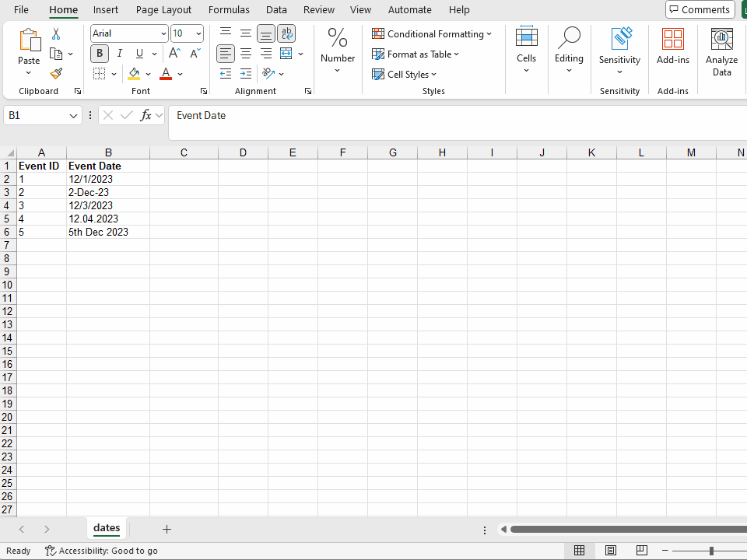Viewport: 747px width, 560px height.
Task: Expand the Fill Color dropdown arrow
Action: (148, 74)
